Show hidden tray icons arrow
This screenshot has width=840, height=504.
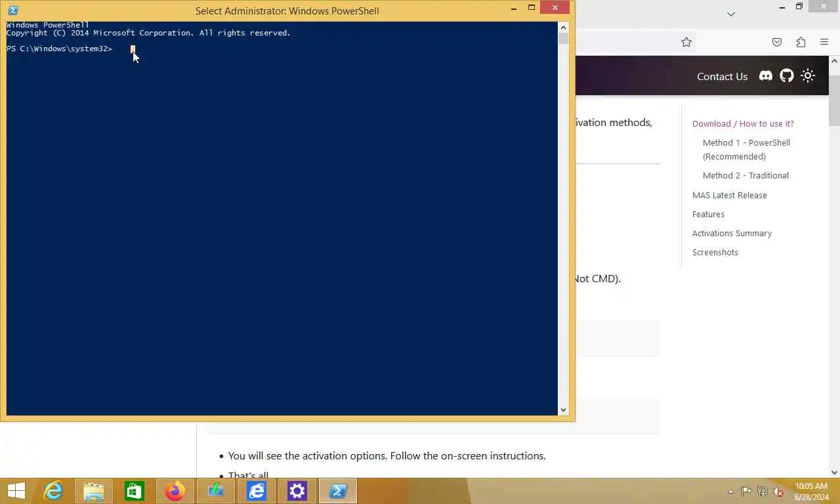click(731, 492)
